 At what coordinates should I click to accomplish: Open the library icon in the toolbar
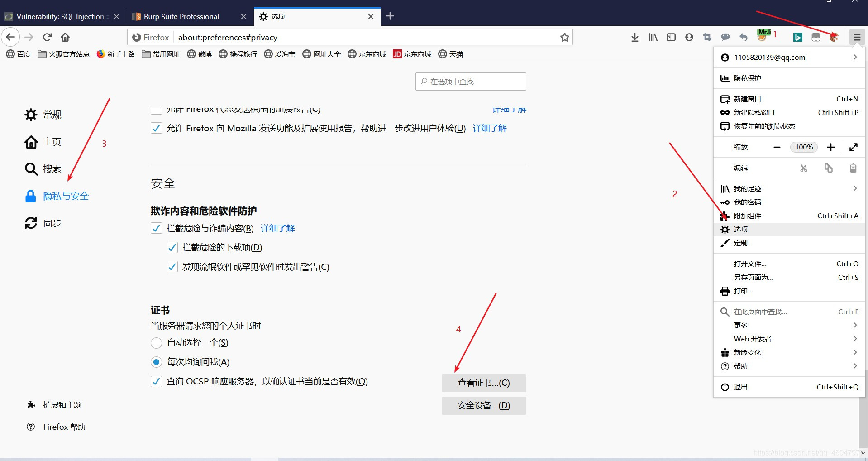[x=653, y=37]
